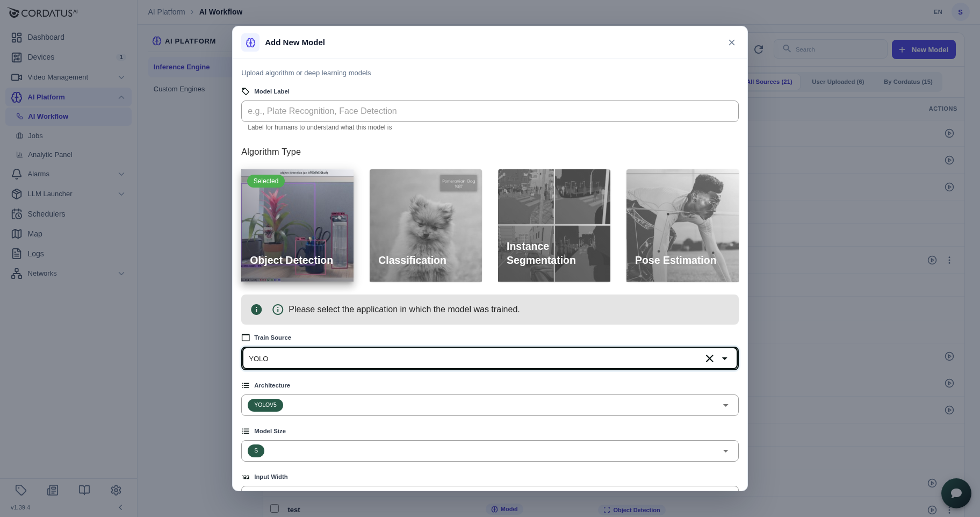
Task: Close the Add New Model dialog
Action: [x=732, y=42]
